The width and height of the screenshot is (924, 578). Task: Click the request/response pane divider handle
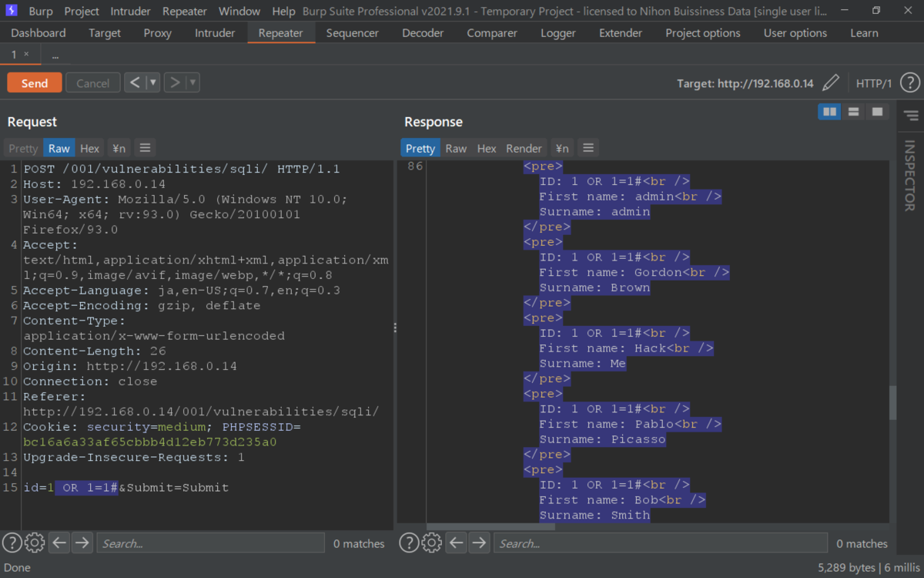click(x=395, y=328)
